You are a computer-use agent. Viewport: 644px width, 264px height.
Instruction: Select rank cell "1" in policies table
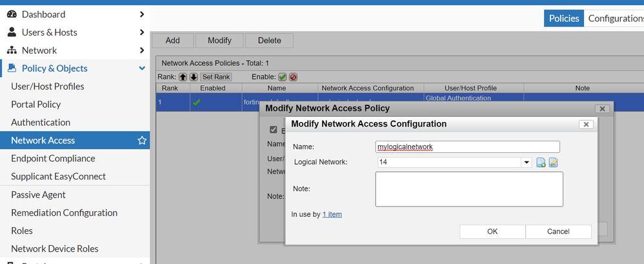coord(173,103)
